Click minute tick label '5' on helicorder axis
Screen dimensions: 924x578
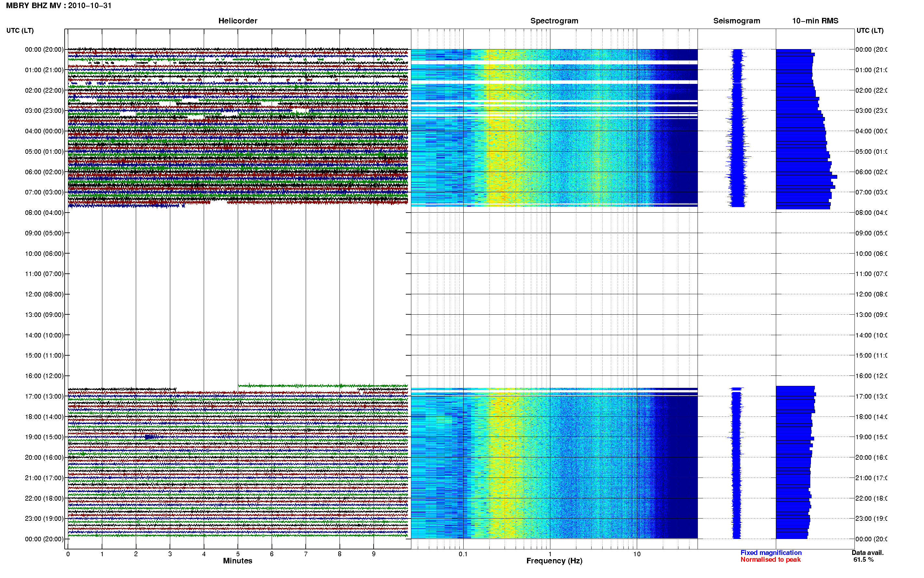(238, 554)
